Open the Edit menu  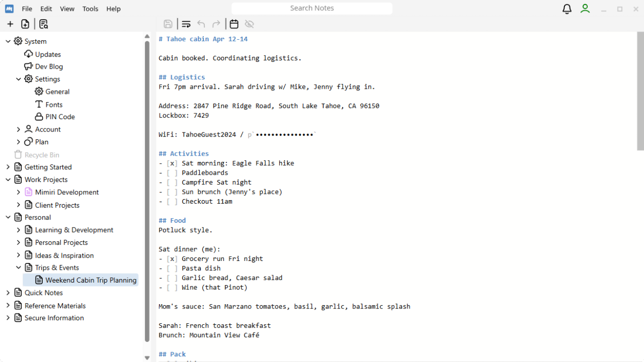(x=46, y=9)
